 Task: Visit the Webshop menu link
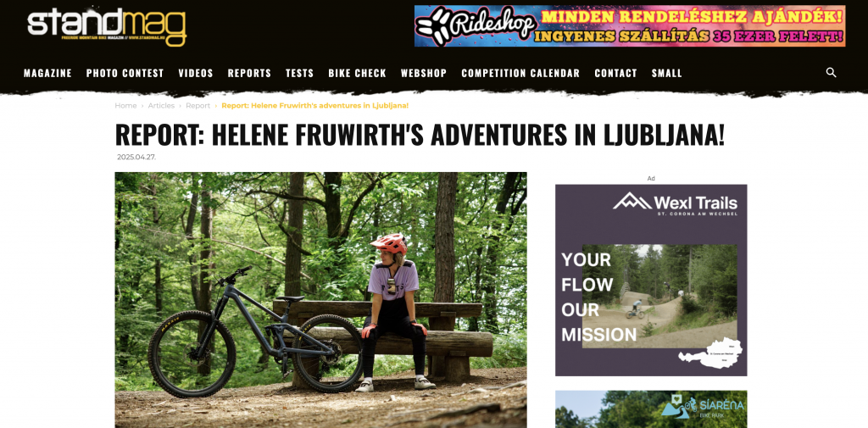[x=424, y=73]
